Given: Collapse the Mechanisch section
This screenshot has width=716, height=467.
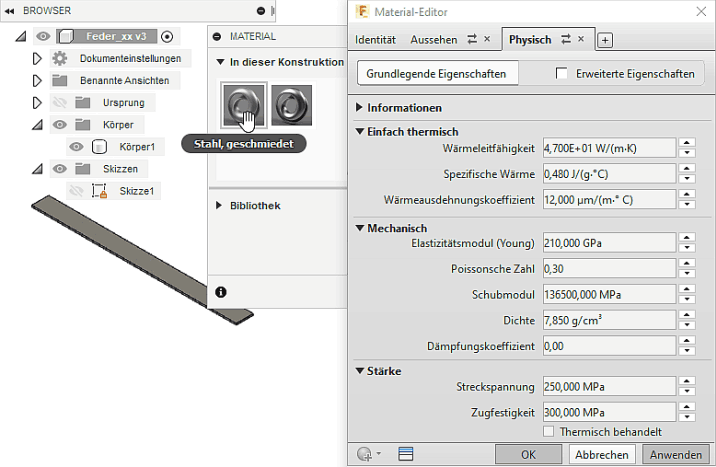Looking at the screenshot, I should [x=361, y=228].
